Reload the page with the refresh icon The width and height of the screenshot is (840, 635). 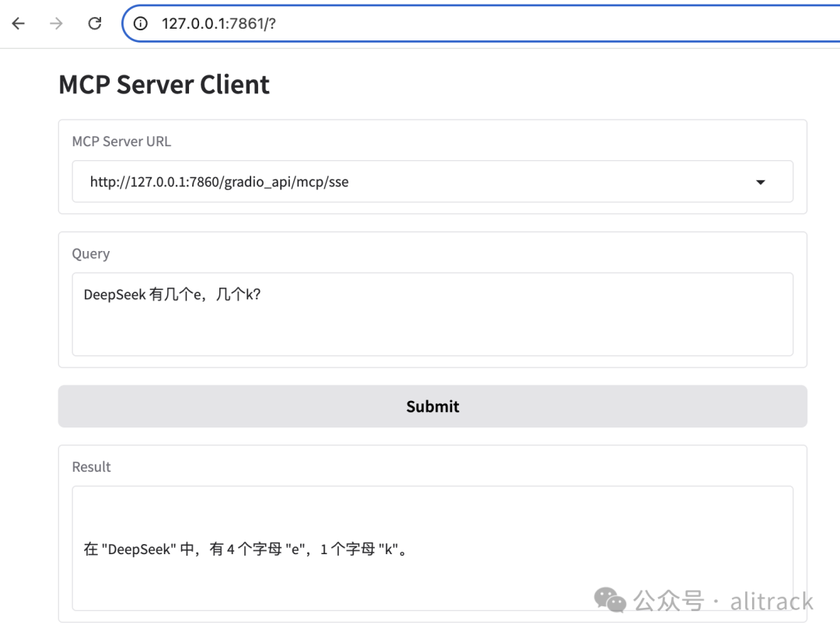pyautogui.click(x=95, y=23)
